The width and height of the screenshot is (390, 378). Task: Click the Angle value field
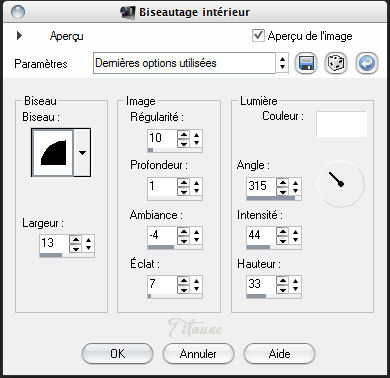tap(261, 186)
